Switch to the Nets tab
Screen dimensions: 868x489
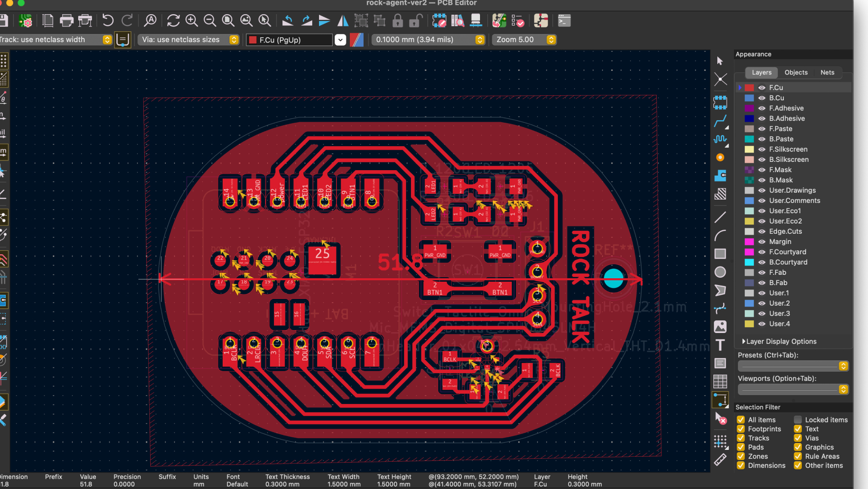tap(827, 72)
